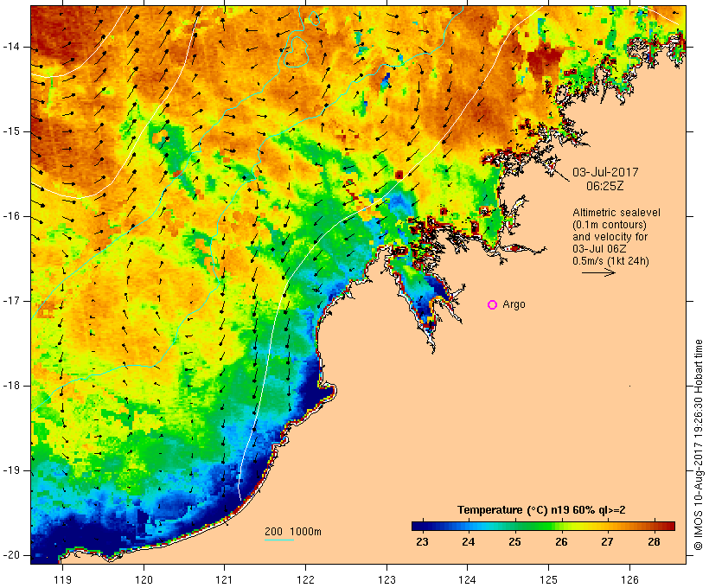Click the time text 06:25Z
709x588 pixels.
(x=605, y=186)
